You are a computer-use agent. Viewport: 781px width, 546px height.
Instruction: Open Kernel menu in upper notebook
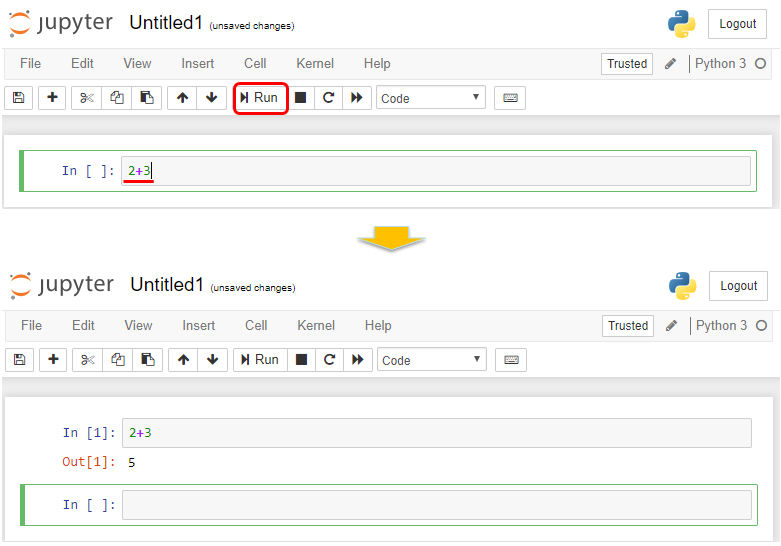[x=315, y=63]
